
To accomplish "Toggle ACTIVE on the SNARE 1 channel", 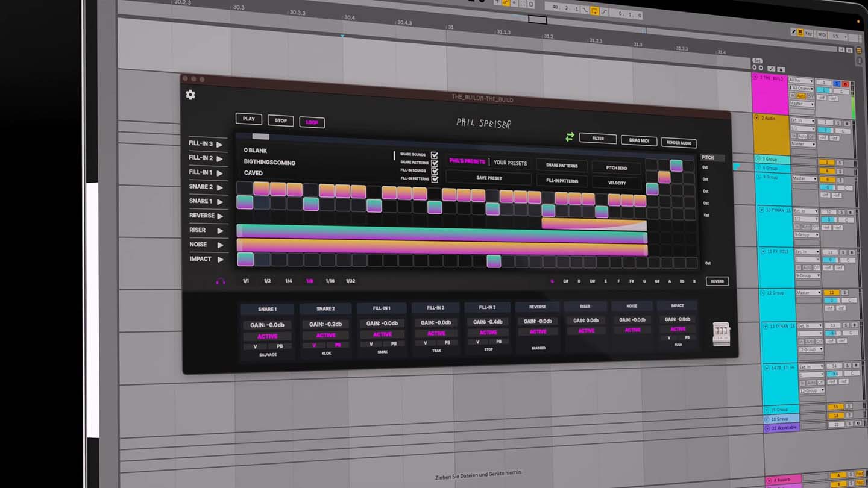I will click(268, 336).
